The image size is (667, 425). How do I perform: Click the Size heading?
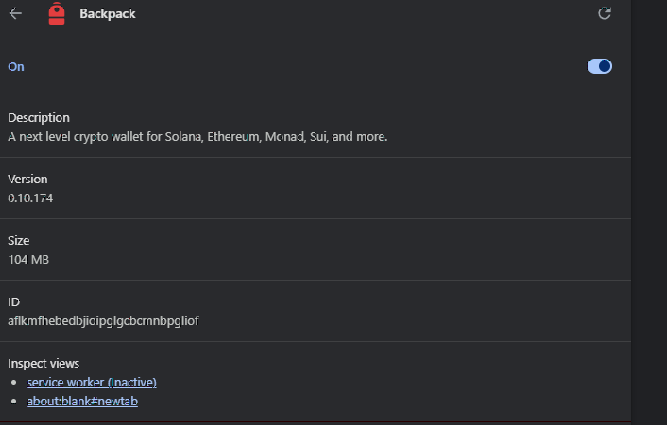[19, 241]
